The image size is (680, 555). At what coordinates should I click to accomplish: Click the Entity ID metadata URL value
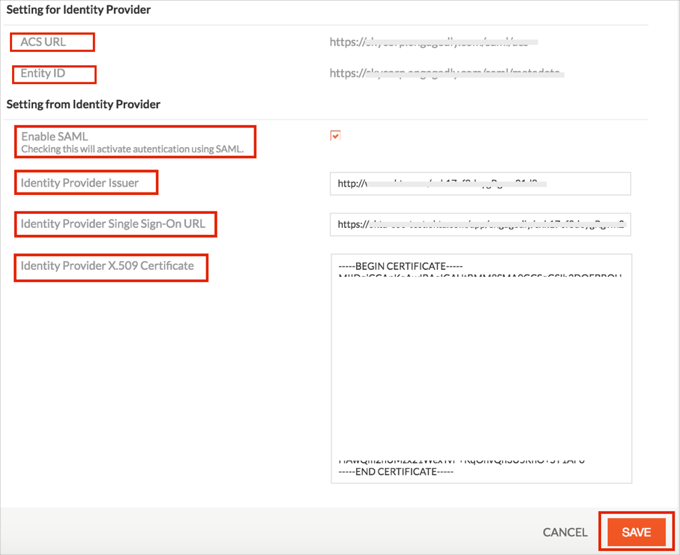(447, 74)
